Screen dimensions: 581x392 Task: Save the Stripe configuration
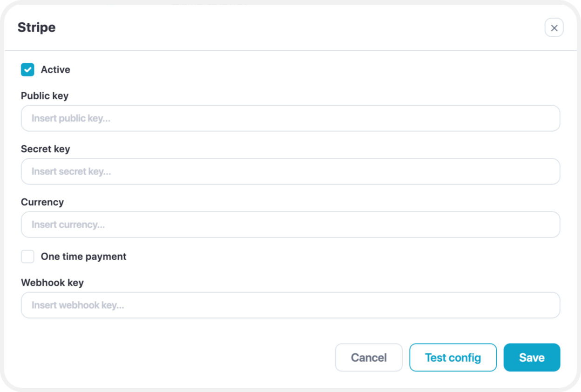point(532,358)
